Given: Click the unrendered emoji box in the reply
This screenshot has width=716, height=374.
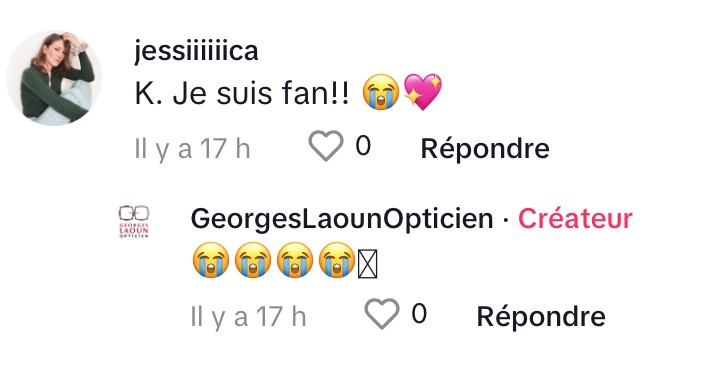Looking at the screenshot, I should pyautogui.click(x=368, y=264).
